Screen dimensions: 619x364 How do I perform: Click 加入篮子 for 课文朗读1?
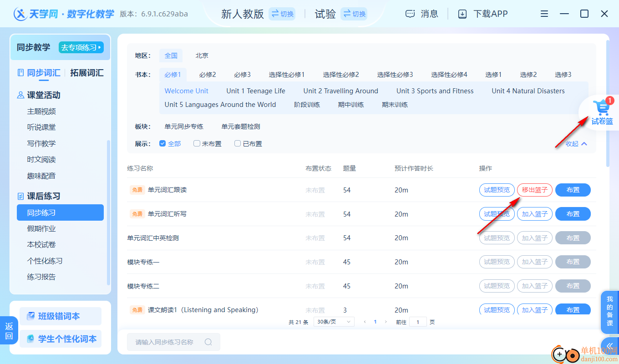tap(535, 310)
